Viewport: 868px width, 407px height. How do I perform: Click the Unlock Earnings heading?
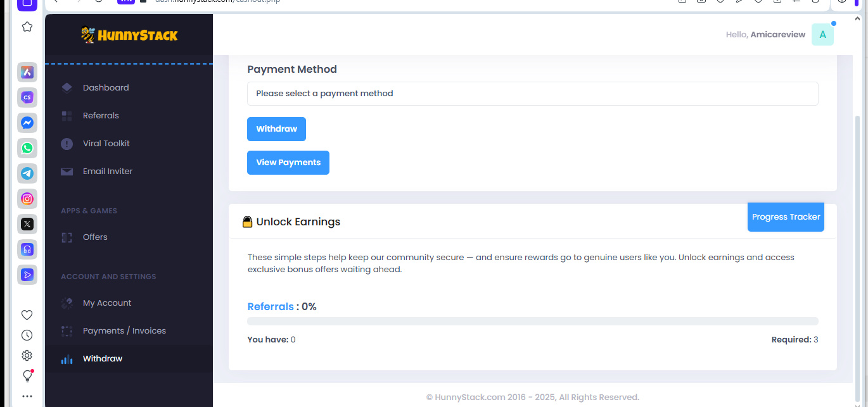coord(298,222)
